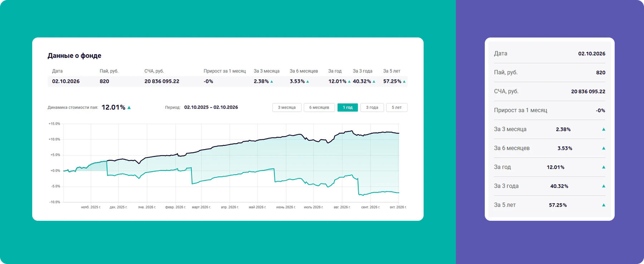644x264 pixels.
Task: Select the 6 месяцев period button
Action: click(x=319, y=108)
